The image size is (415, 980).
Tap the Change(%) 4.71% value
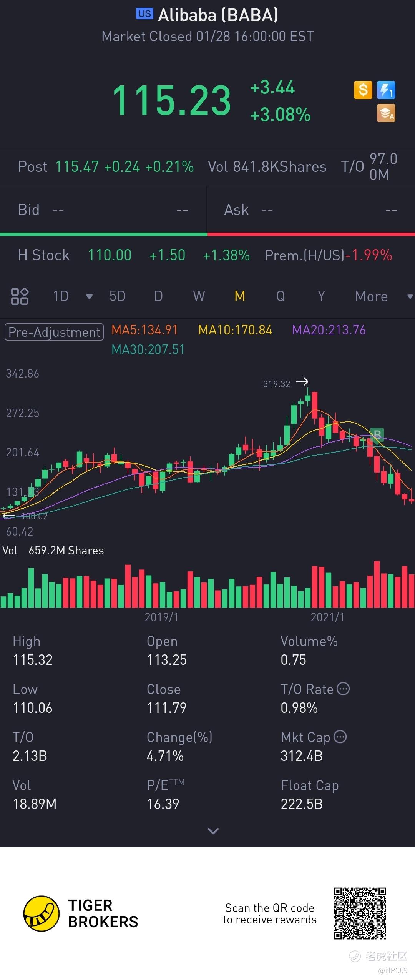tap(165, 756)
